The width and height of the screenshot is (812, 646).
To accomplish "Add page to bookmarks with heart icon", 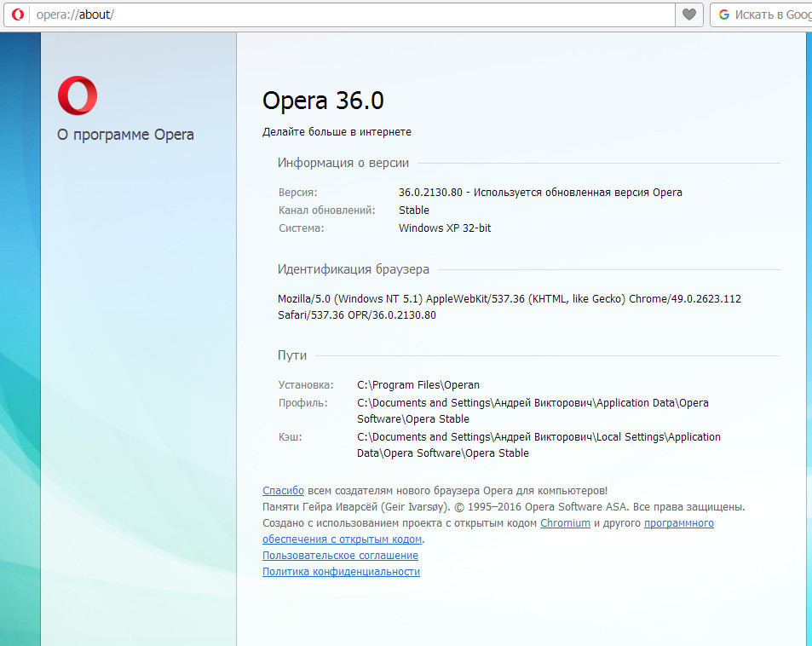I will pyautogui.click(x=688, y=14).
